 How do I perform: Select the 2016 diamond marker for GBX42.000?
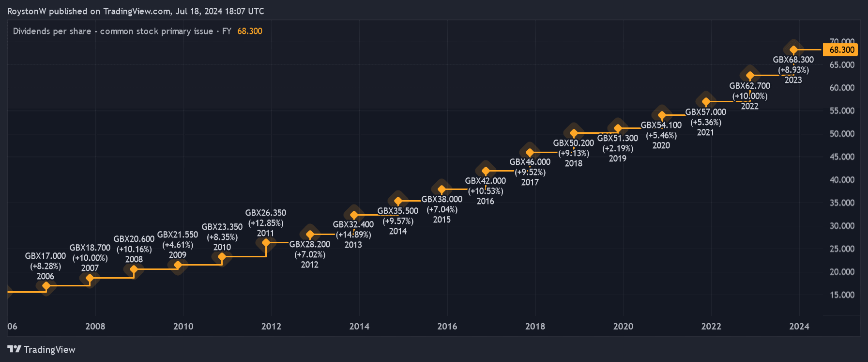[x=486, y=171]
